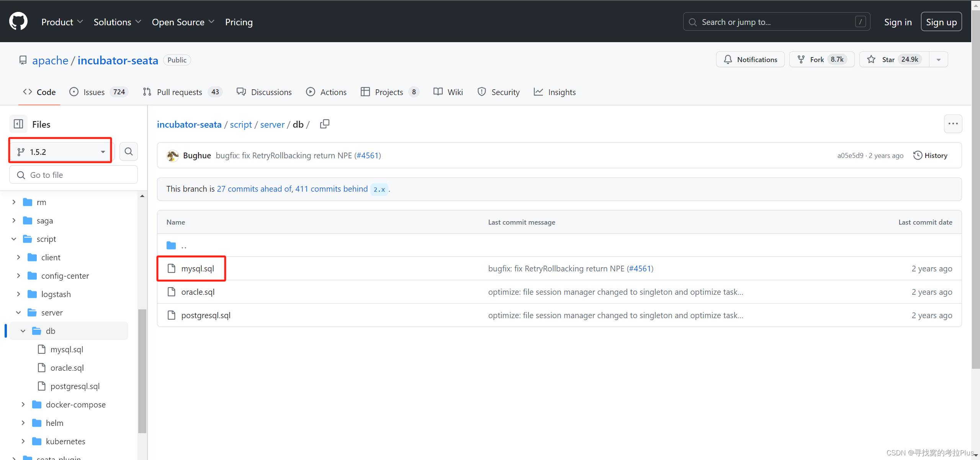Expand the client folder in tree
Viewport: 980px width, 460px height.
(19, 257)
